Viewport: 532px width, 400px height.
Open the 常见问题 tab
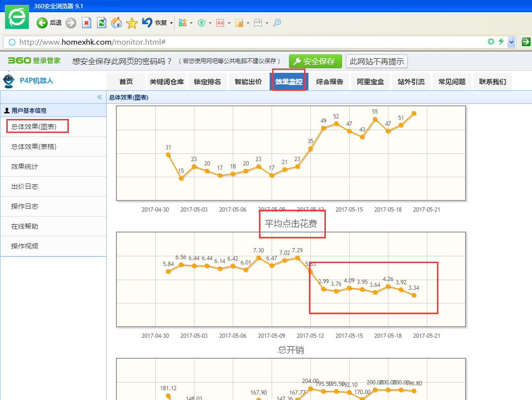tap(451, 82)
